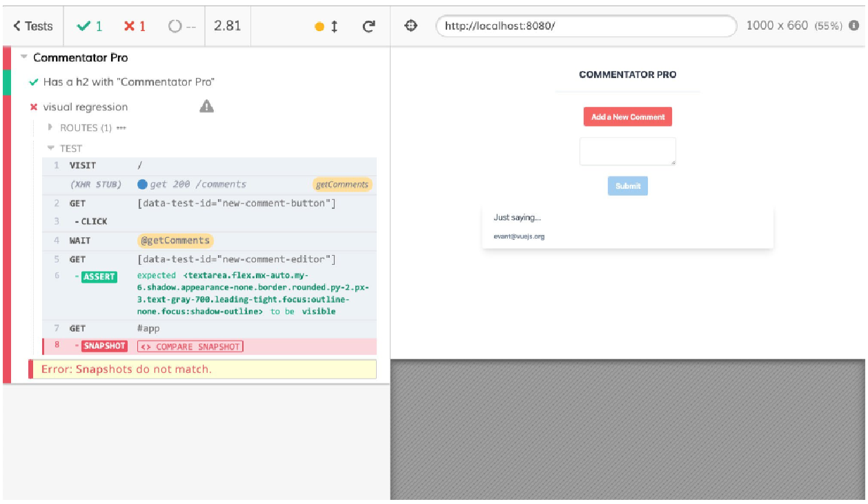Open the viewport info icon
Image resolution: width=868 pixels, height=504 pixels.
[854, 26]
